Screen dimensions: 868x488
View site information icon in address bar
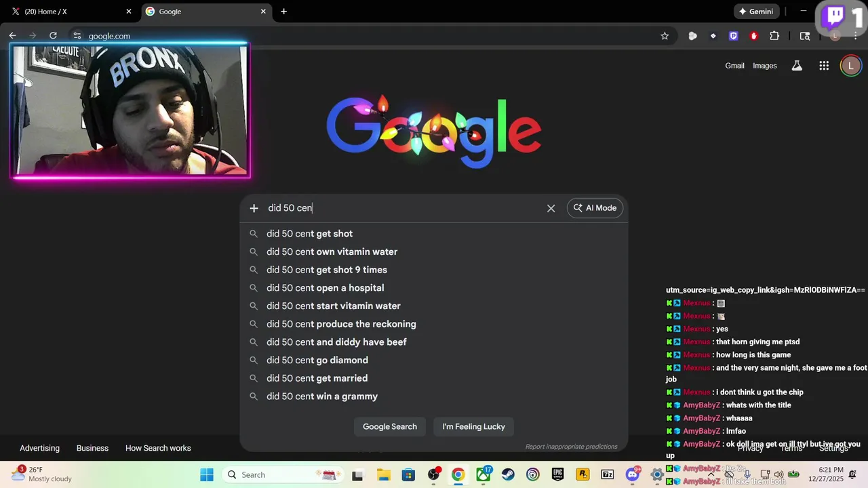pyautogui.click(x=77, y=36)
